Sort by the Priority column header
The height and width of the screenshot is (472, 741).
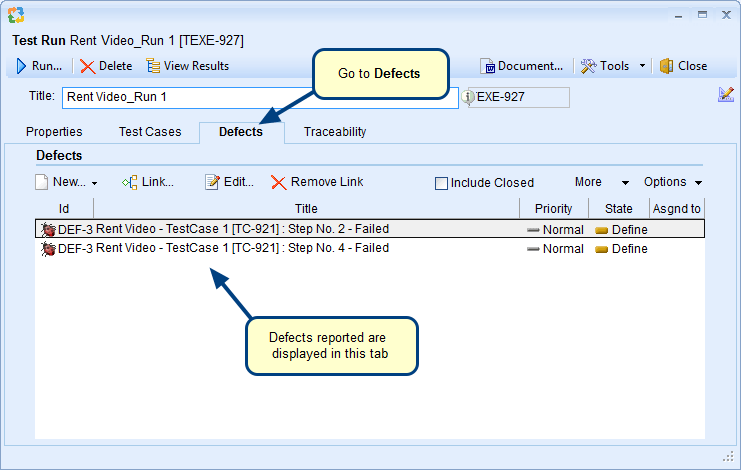click(553, 209)
